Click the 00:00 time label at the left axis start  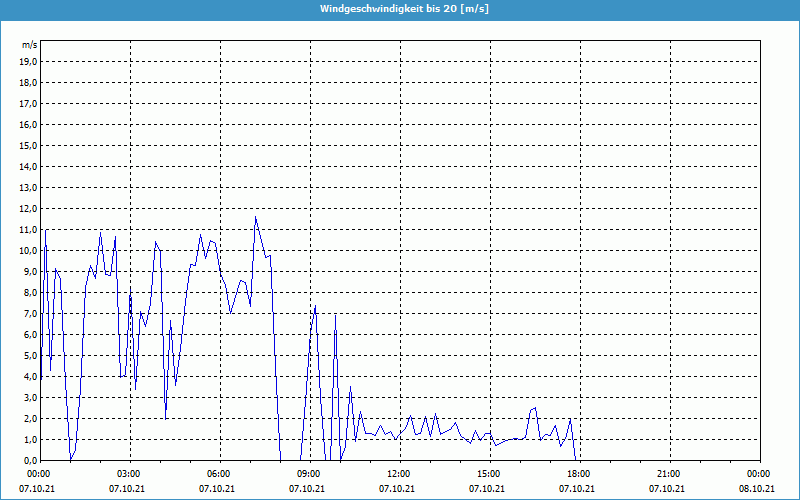[x=39, y=474]
